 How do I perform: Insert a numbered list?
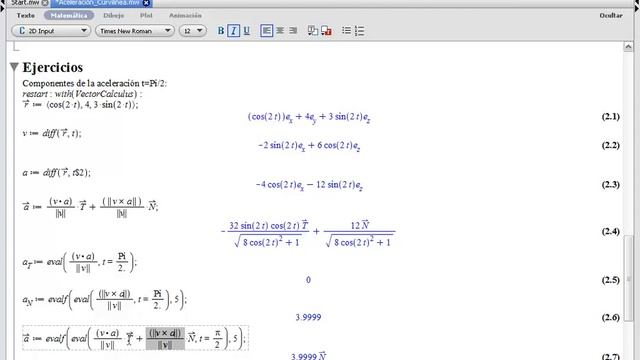pos(360,31)
